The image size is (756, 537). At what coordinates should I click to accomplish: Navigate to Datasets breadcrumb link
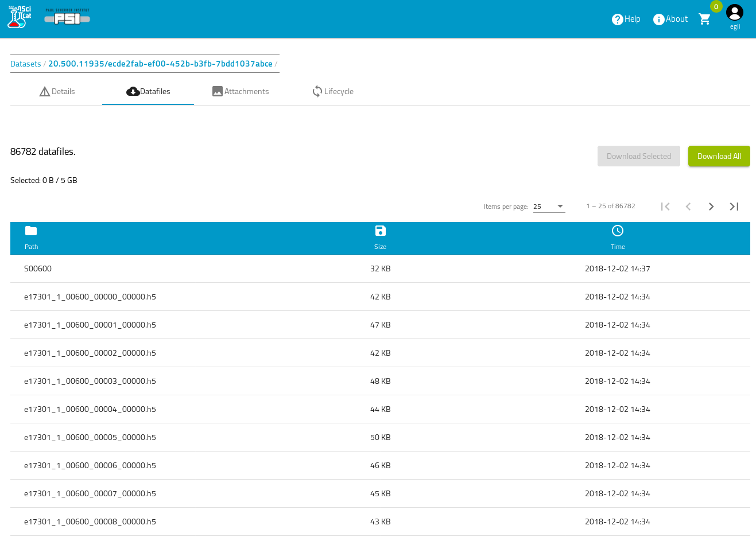click(x=26, y=64)
